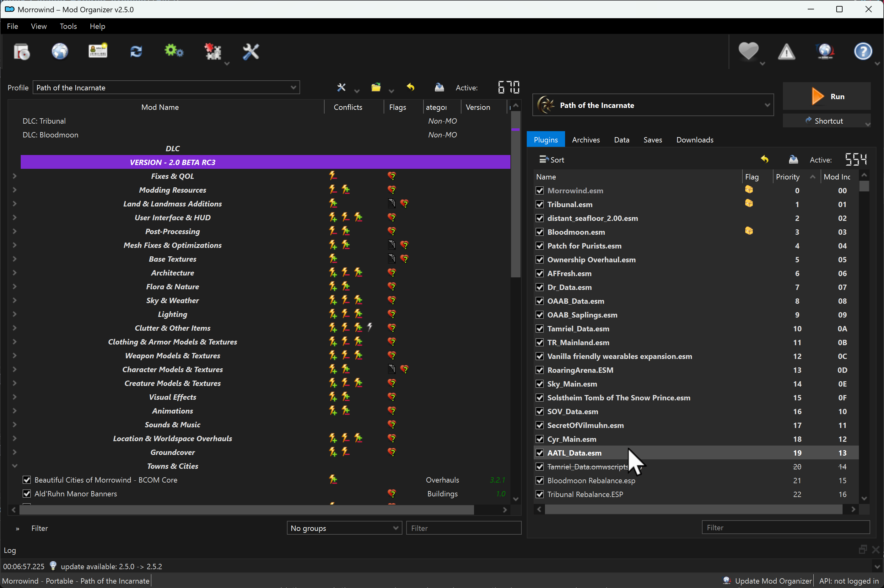Disable Beautiful Cities of Morrowind BCOM Core

(x=27, y=480)
